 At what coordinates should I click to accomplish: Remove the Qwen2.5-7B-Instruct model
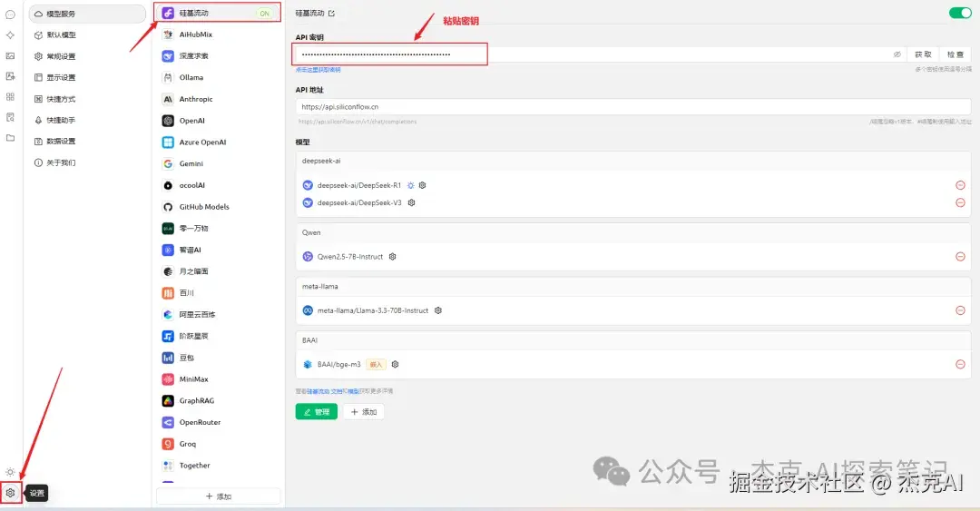(961, 257)
